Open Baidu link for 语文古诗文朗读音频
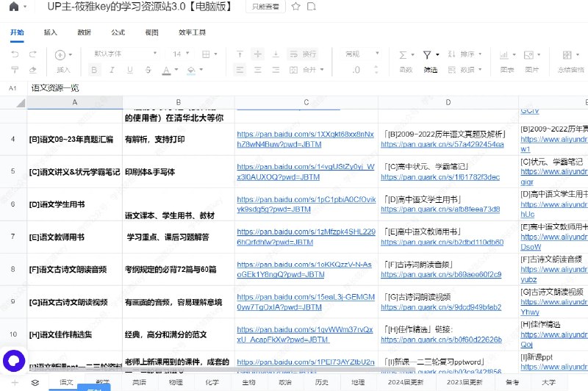Image resolution: width=588 pixels, height=391 pixels. [x=304, y=270]
